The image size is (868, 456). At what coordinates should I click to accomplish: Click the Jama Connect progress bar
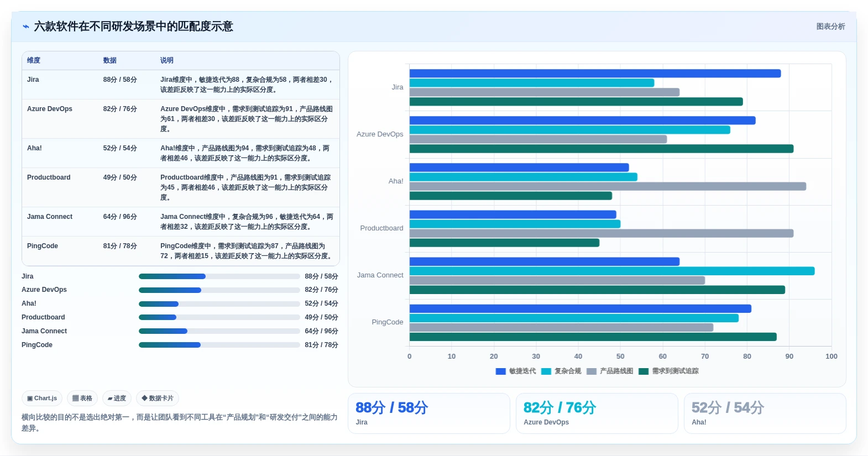pyautogui.click(x=219, y=331)
